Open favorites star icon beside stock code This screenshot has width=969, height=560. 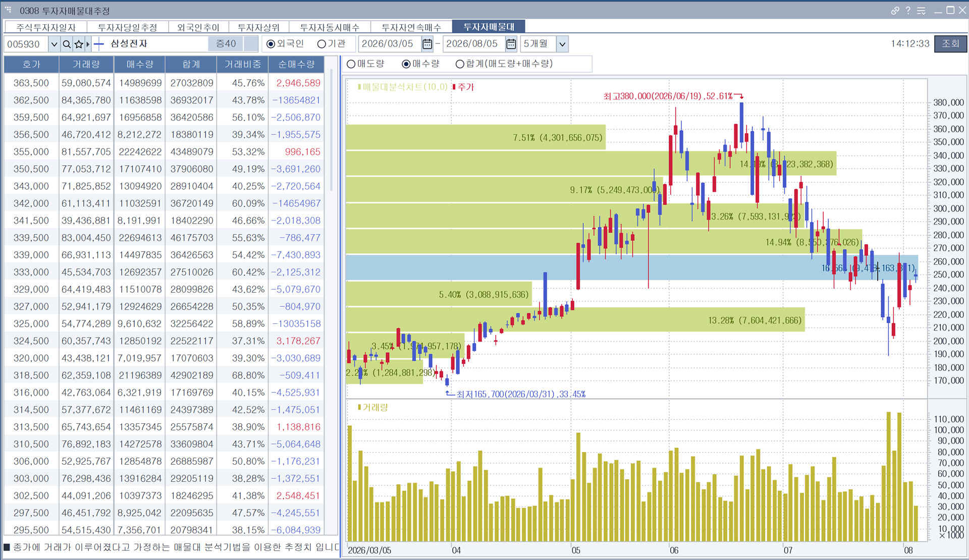79,44
